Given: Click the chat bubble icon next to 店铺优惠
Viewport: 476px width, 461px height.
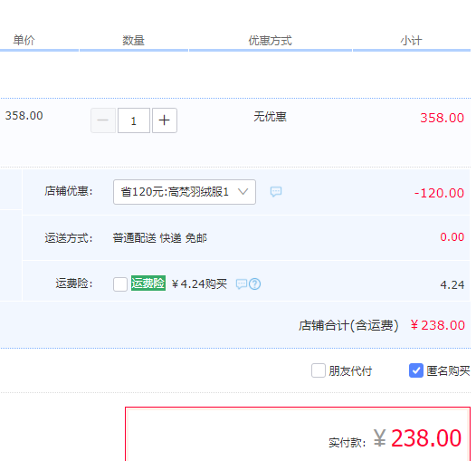Looking at the screenshot, I should point(276,192).
